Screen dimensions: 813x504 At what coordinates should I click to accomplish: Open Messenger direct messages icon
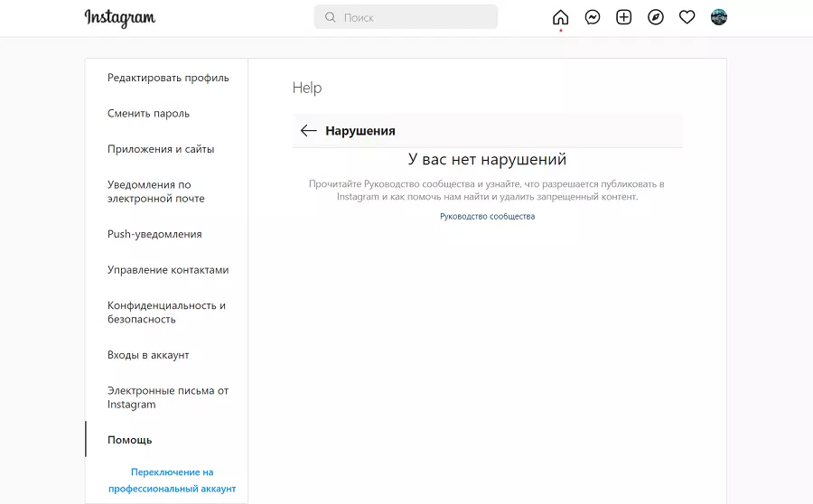pyautogui.click(x=593, y=17)
